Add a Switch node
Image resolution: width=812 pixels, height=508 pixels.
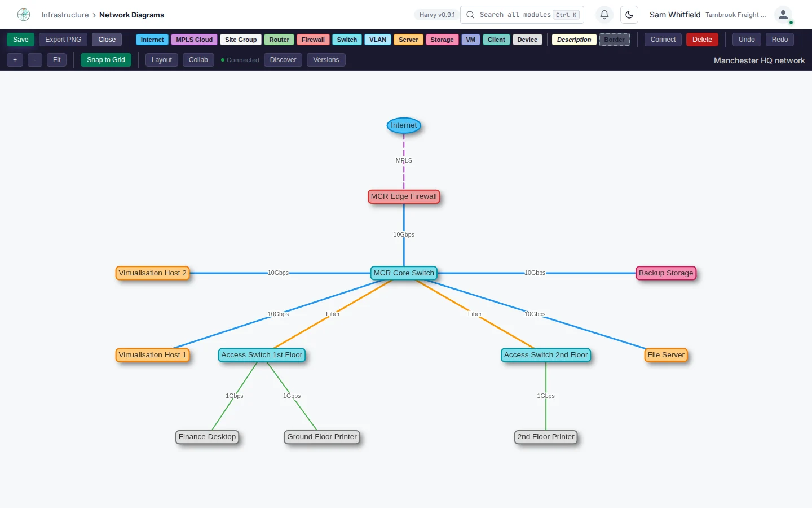(x=347, y=40)
